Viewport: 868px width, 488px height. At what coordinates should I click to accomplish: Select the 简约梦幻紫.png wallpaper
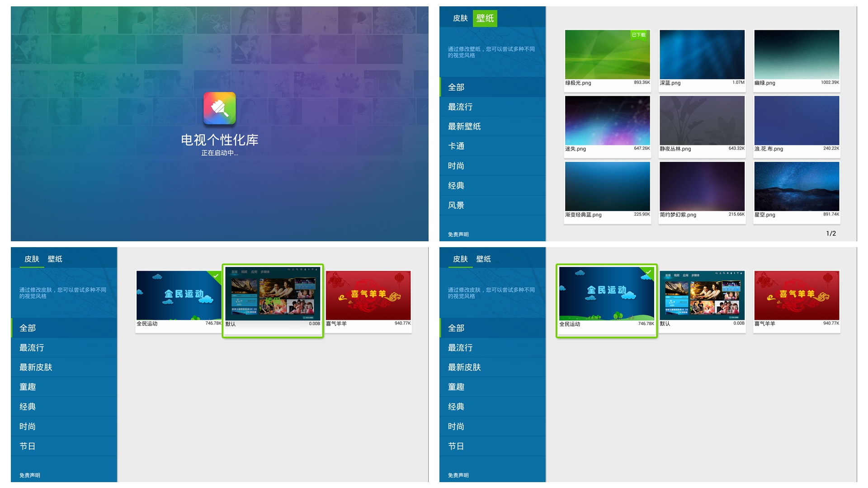click(702, 187)
